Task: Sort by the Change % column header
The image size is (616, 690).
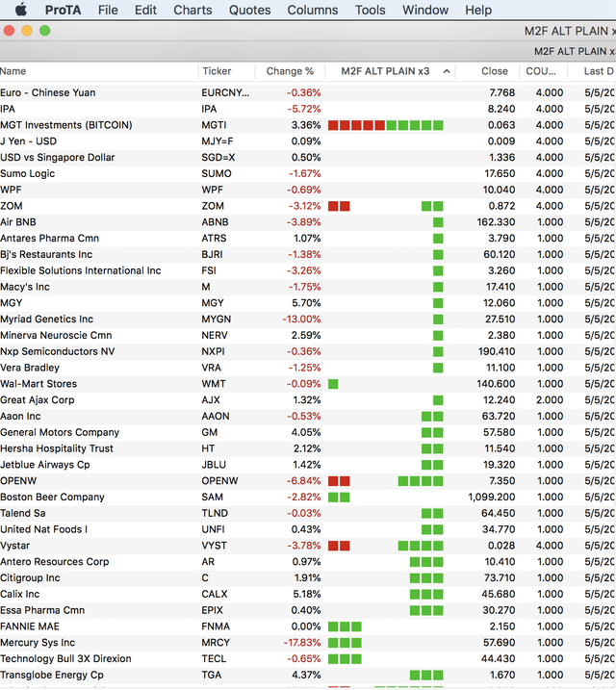Action: [x=290, y=71]
